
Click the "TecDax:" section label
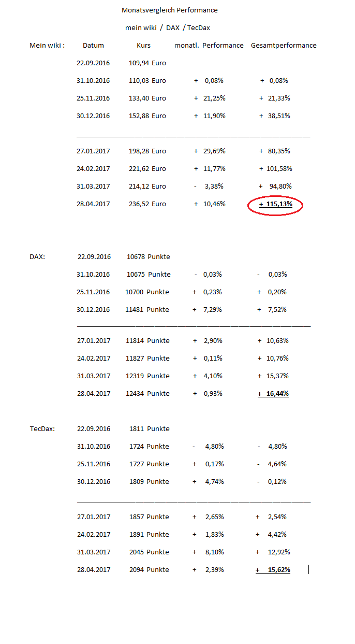[42, 429]
